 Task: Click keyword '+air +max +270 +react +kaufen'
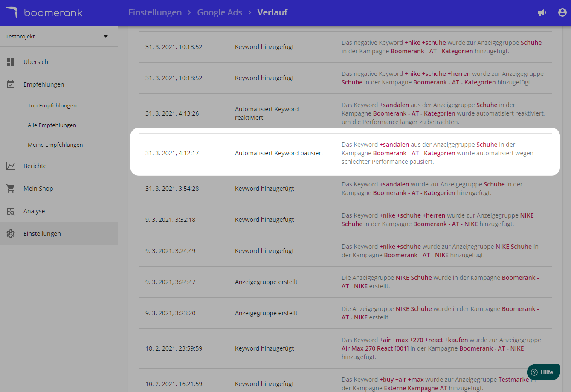tap(423, 340)
